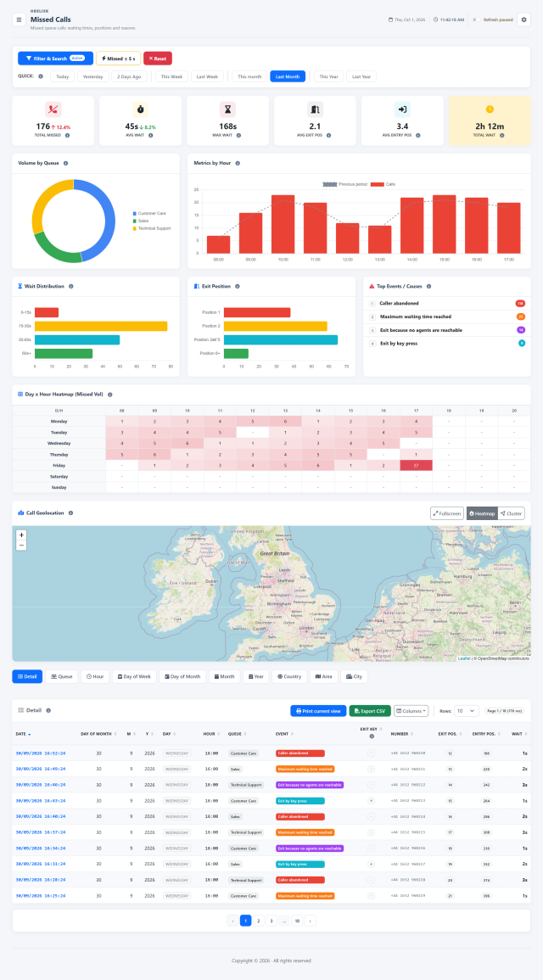
Task: Print current view of detail table
Action: [x=318, y=711]
